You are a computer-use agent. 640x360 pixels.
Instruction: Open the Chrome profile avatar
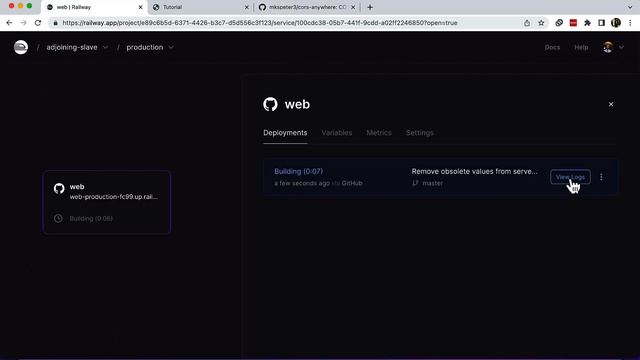pyautogui.click(x=616, y=23)
